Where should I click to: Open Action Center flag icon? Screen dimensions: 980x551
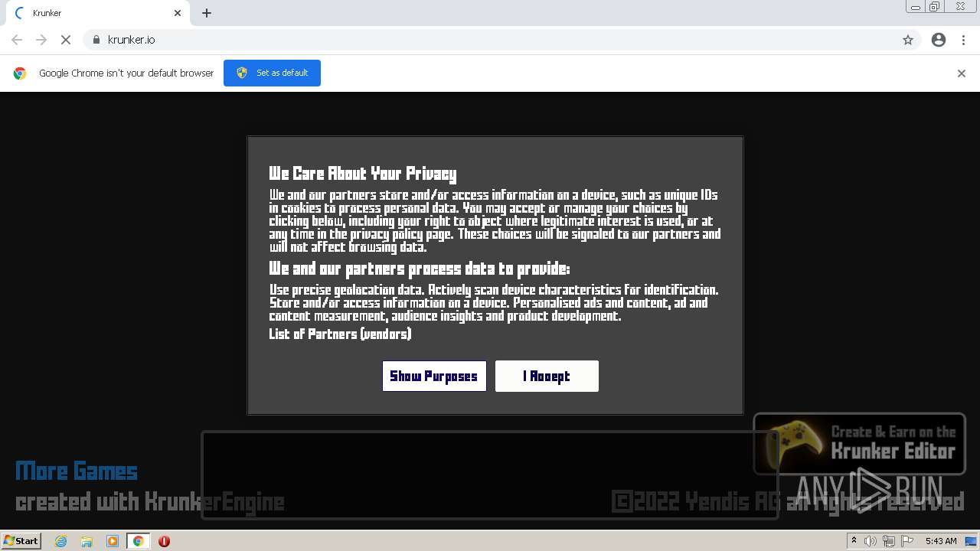[907, 541]
